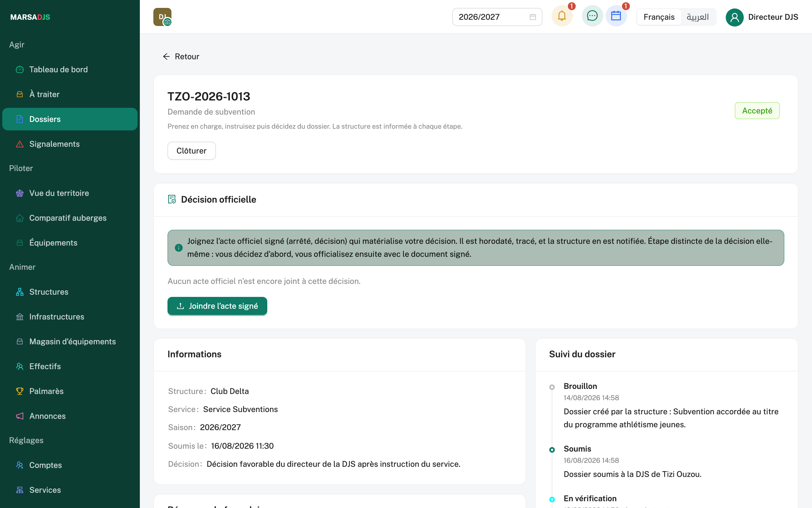The height and width of the screenshot is (508, 812).
Task: Open Équipements in the sidebar
Action: tap(70, 243)
